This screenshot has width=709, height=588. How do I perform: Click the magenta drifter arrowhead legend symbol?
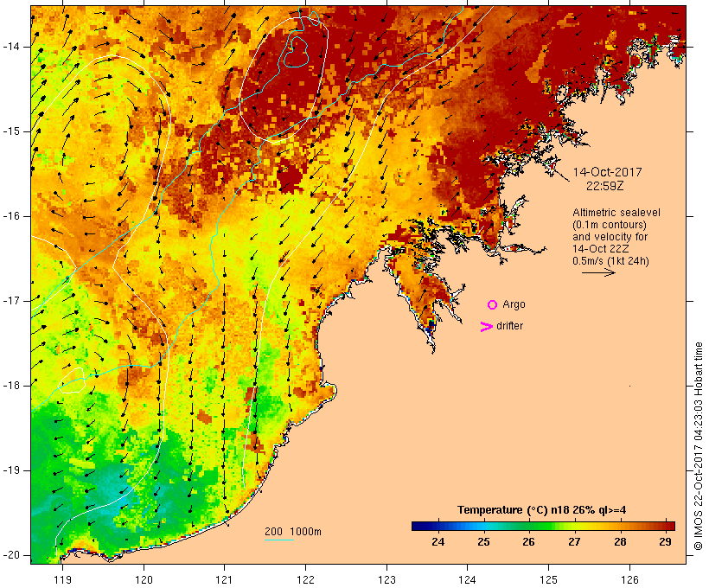[x=486, y=327]
